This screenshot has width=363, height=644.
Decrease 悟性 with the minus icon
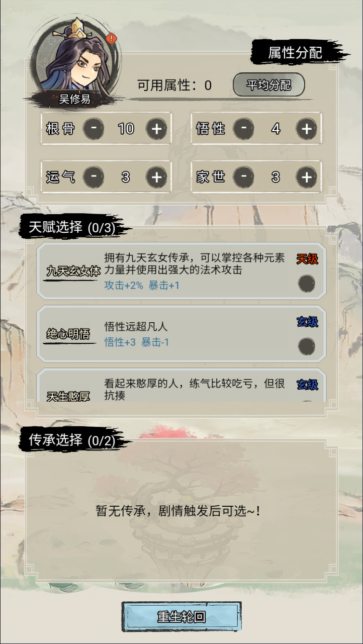pos(244,129)
